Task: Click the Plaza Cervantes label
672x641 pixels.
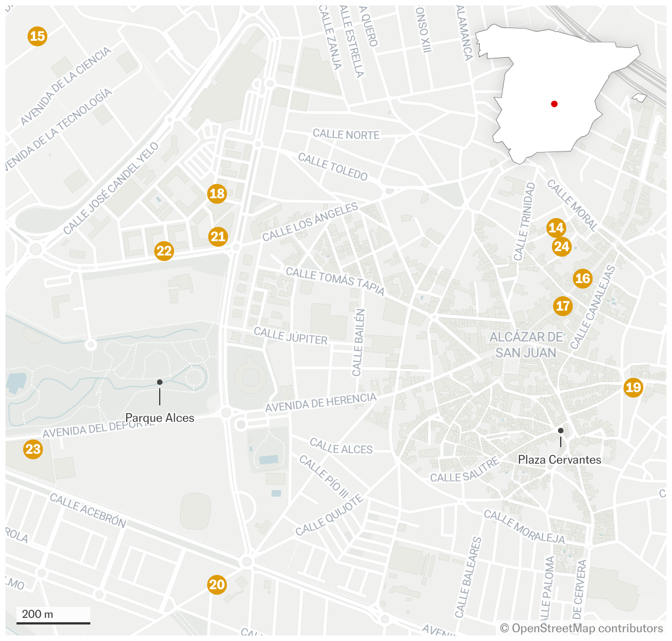Action: tap(560, 460)
